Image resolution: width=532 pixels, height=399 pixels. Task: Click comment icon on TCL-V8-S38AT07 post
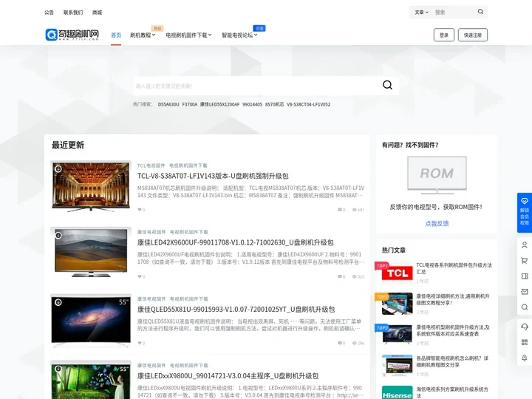point(340,210)
